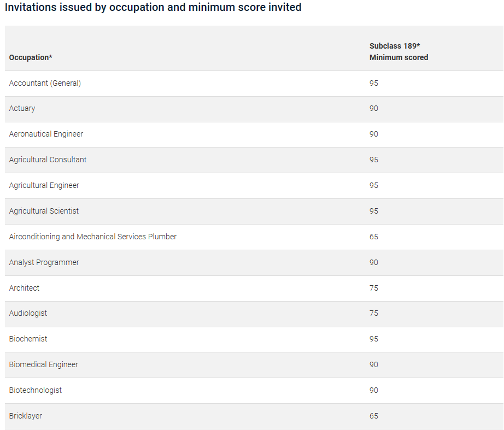The width and height of the screenshot is (504, 430).
Task: Select the minimum score value for Architect
Action: [374, 288]
